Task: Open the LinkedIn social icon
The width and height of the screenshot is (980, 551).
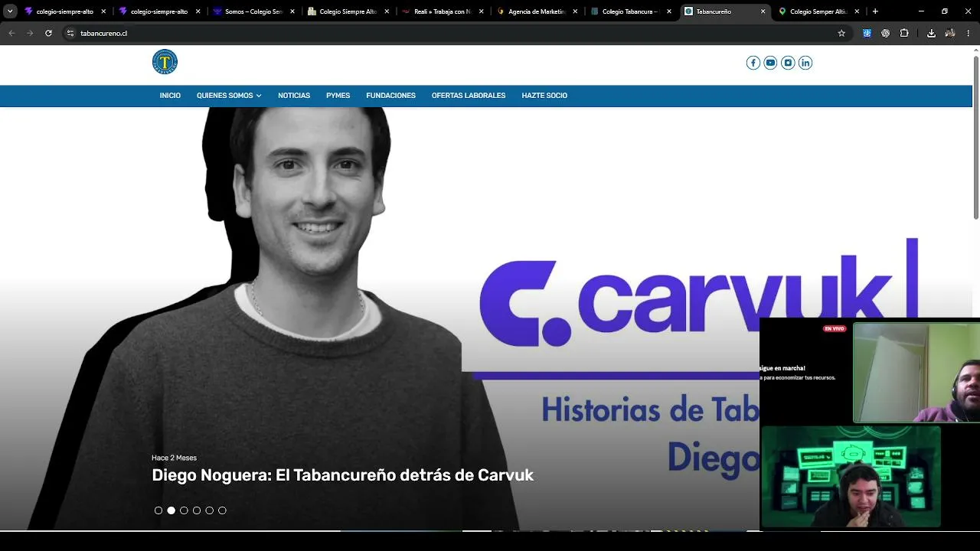Action: (805, 63)
